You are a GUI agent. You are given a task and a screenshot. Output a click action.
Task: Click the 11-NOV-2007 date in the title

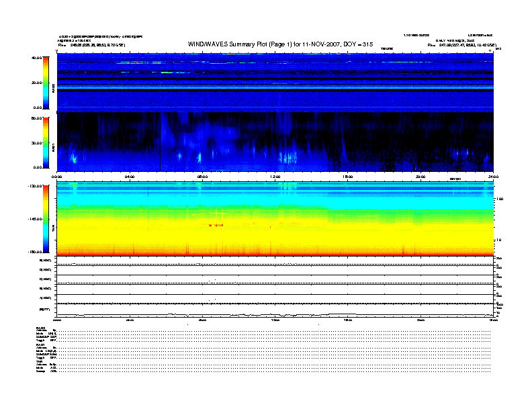(322, 44)
